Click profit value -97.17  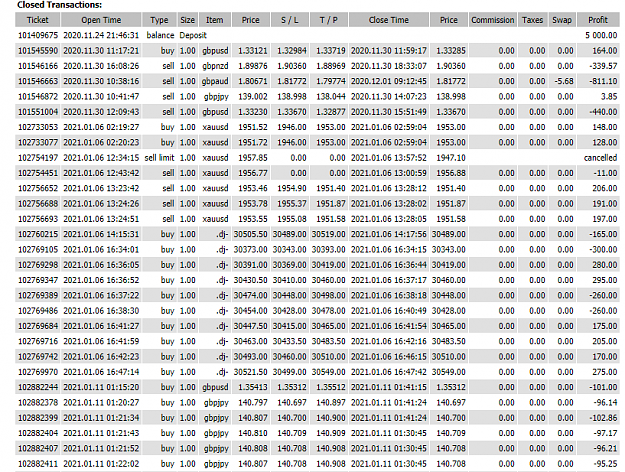coord(605,433)
